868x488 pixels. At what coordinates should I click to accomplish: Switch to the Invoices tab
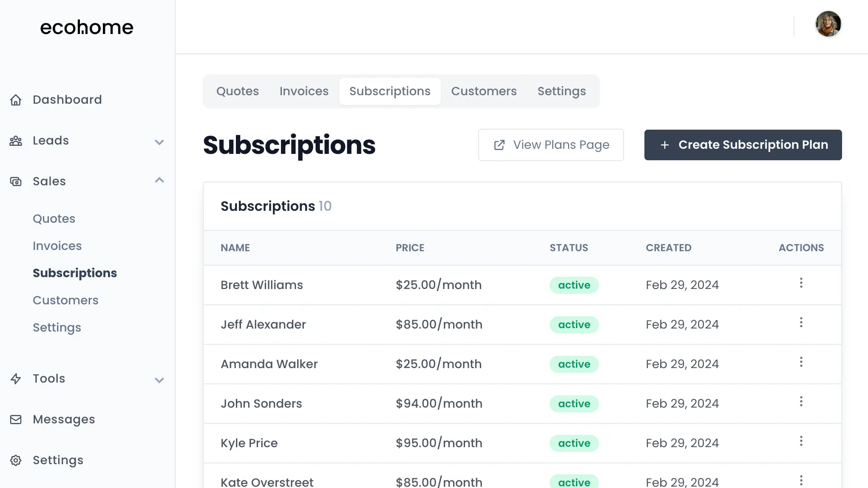click(304, 91)
